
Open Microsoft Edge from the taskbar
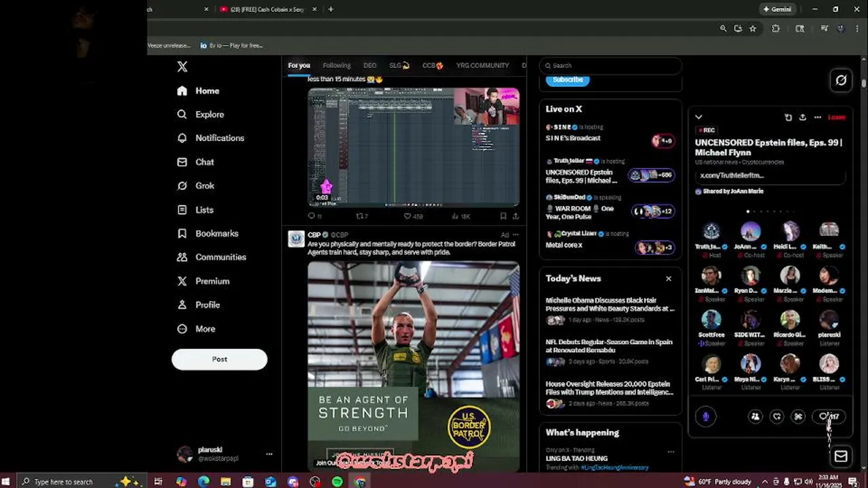pyautogui.click(x=203, y=481)
